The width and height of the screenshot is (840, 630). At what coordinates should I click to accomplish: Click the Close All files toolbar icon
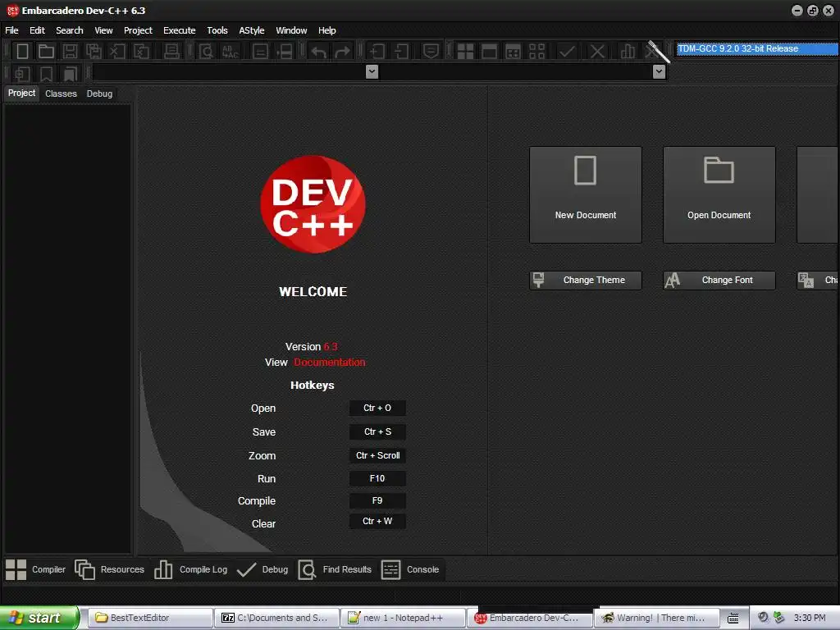[x=141, y=52]
